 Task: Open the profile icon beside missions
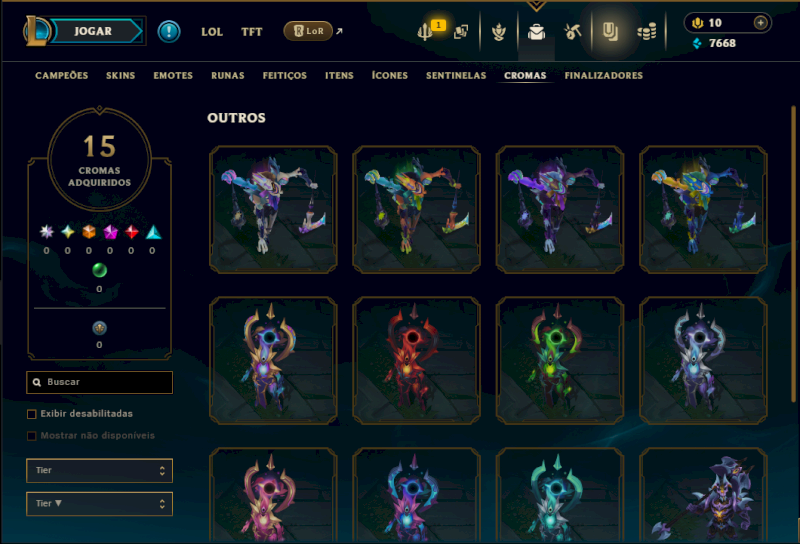coord(461,32)
